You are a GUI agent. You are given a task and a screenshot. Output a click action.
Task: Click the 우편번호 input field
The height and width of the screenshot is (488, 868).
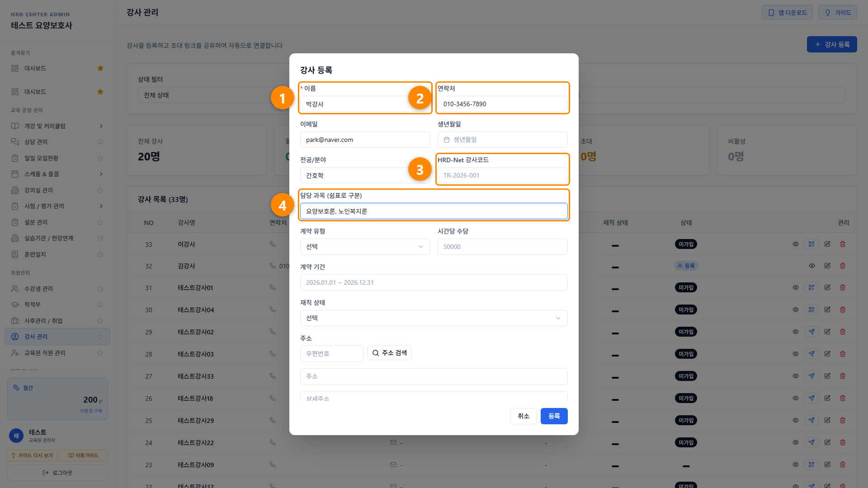click(331, 354)
